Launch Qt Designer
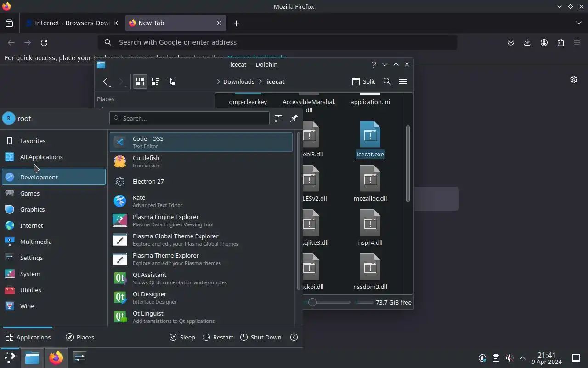The height and width of the screenshot is (368, 588). pyautogui.click(x=201, y=297)
